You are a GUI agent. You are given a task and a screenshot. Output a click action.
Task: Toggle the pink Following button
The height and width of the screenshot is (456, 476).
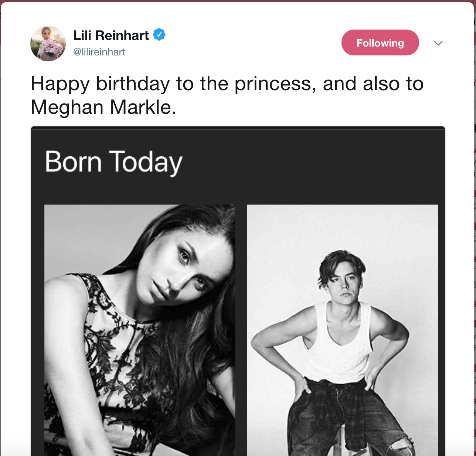[380, 43]
